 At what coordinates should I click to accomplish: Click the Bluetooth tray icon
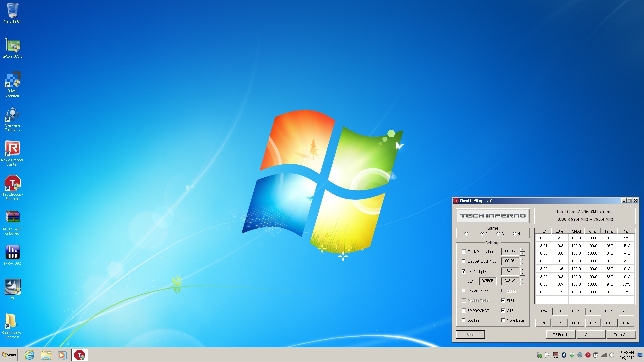[x=563, y=355]
